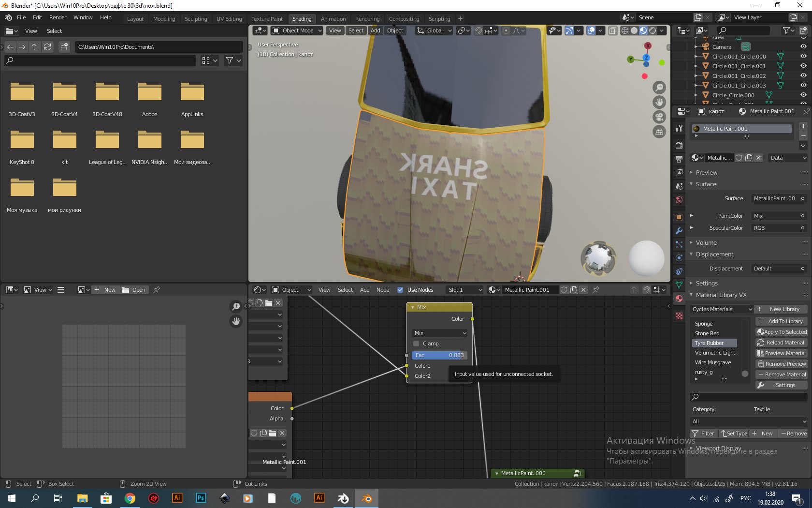The height and width of the screenshot is (508, 812).
Task: Click pan hand icon in image editor
Action: 236,321
